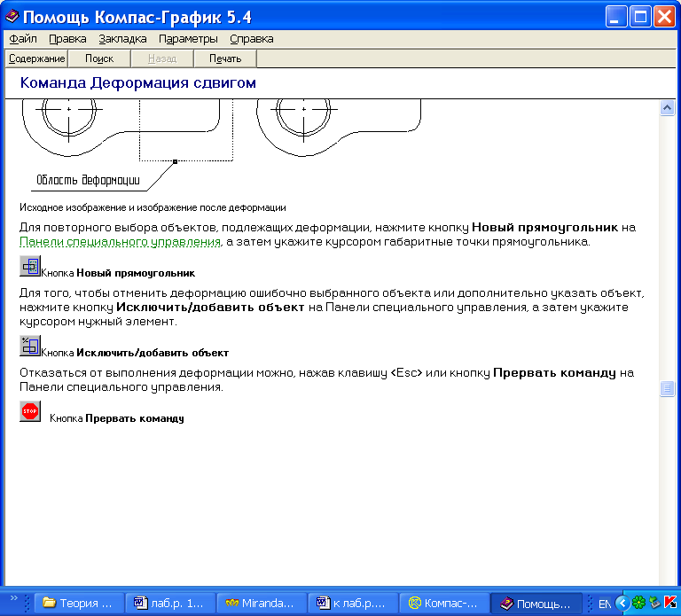Open the Файл menu
This screenshot has width=681, height=616.
click(x=23, y=39)
